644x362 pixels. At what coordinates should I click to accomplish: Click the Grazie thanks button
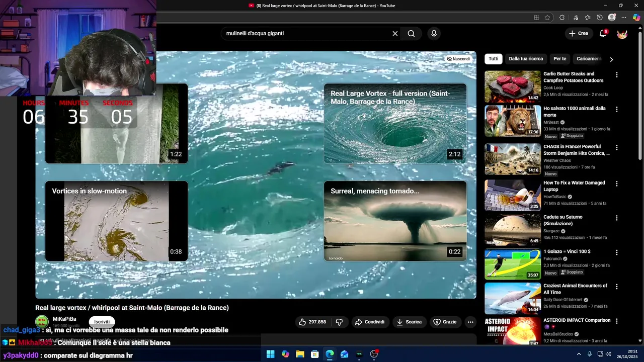pos(445,322)
